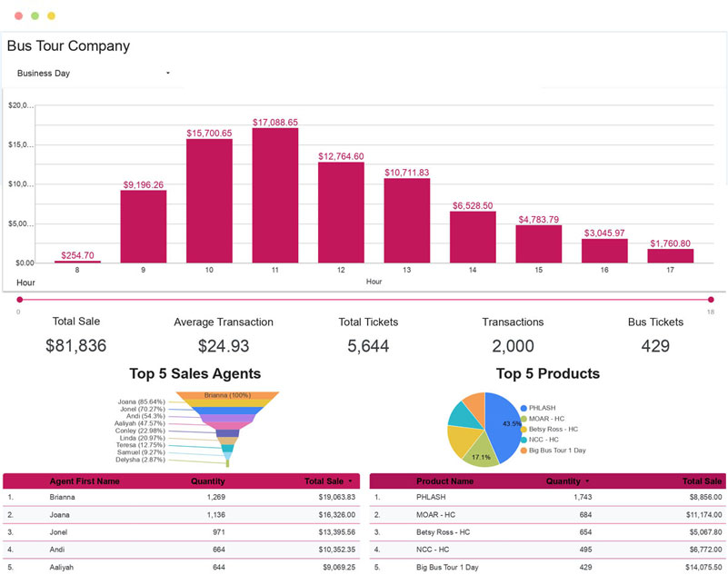Click the Quantity header in agents table

pyautogui.click(x=208, y=481)
